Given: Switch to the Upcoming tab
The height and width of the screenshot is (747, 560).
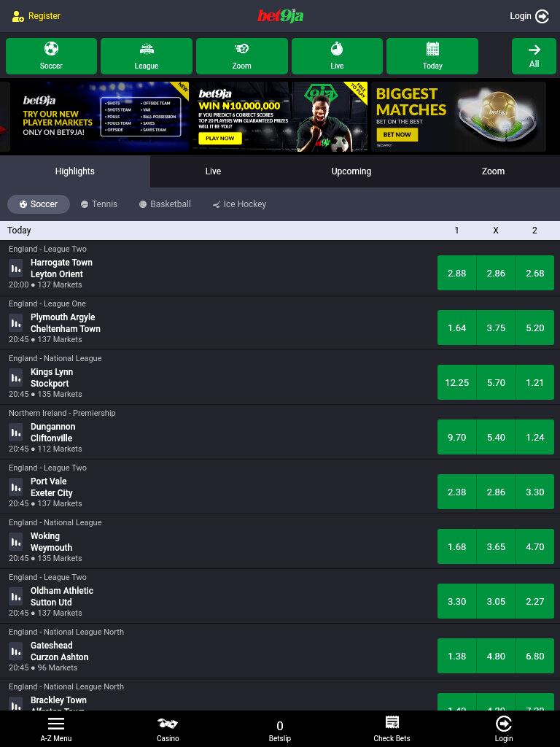Looking at the screenshot, I should [x=351, y=171].
